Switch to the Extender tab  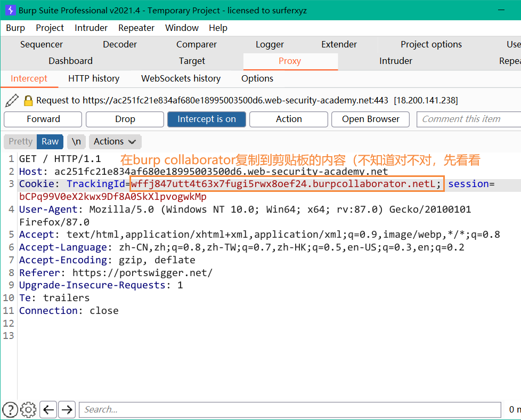pyautogui.click(x=339, y=45)
